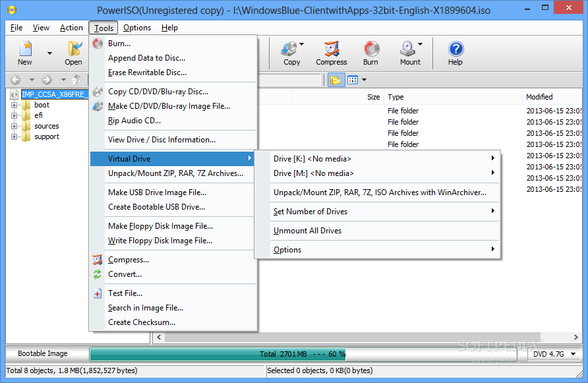The height and width of the screenshot is (383, 588).
Task: Click the Forward navigation arrow icon
Action: coord(47,80)
